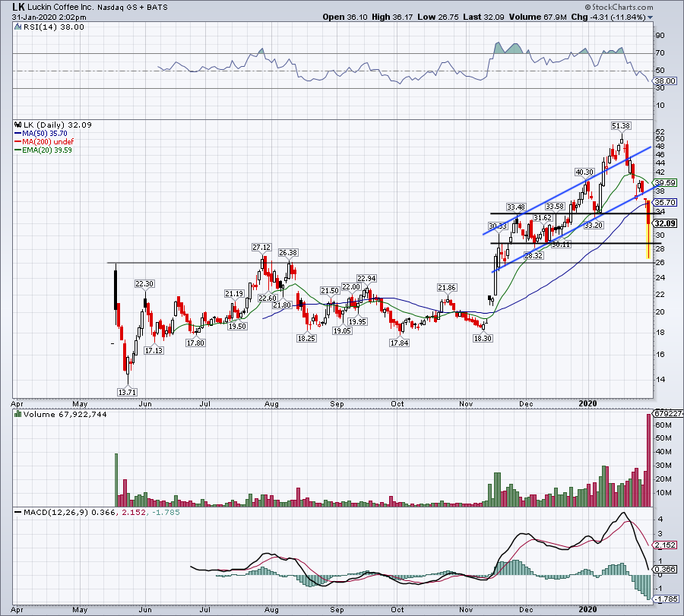
Task: Click the volume bars icon beside Volume label
Action: [18, 414]
